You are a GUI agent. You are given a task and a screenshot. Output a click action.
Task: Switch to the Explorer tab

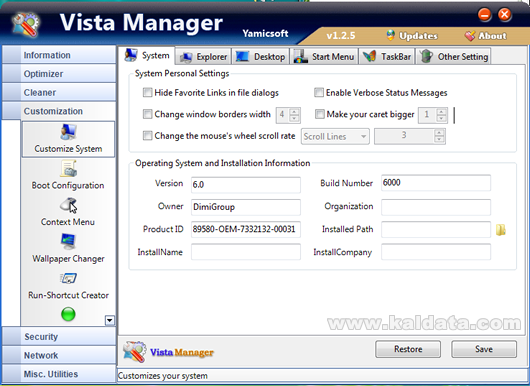(203, 56)
